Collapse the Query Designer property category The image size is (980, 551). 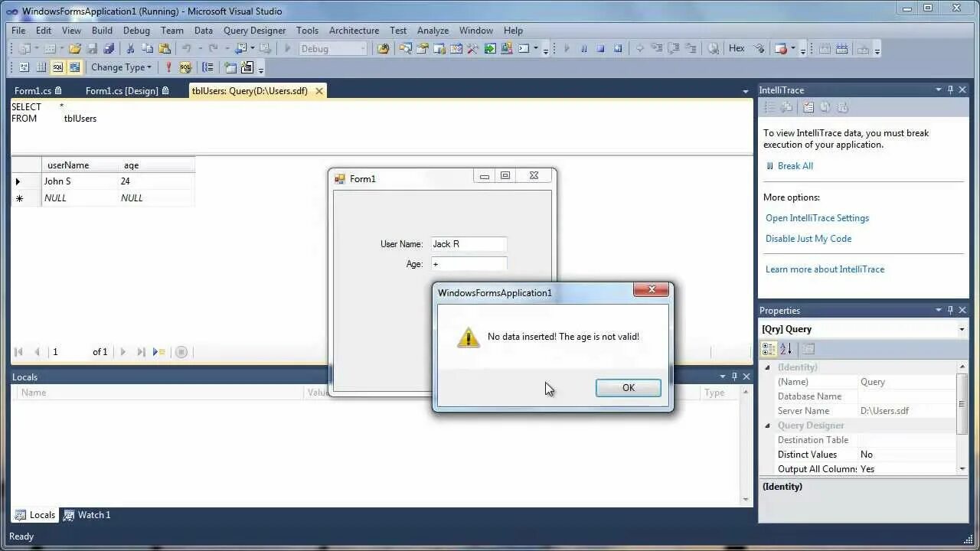click(x=768, y=425)
